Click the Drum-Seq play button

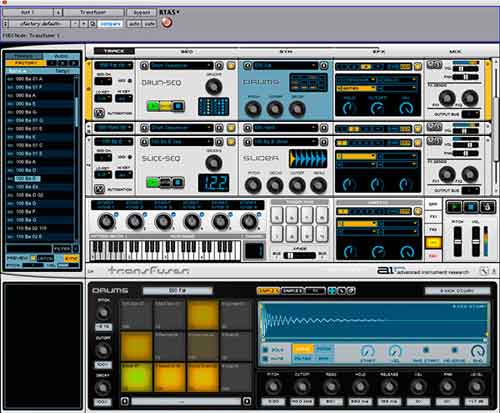153,106
